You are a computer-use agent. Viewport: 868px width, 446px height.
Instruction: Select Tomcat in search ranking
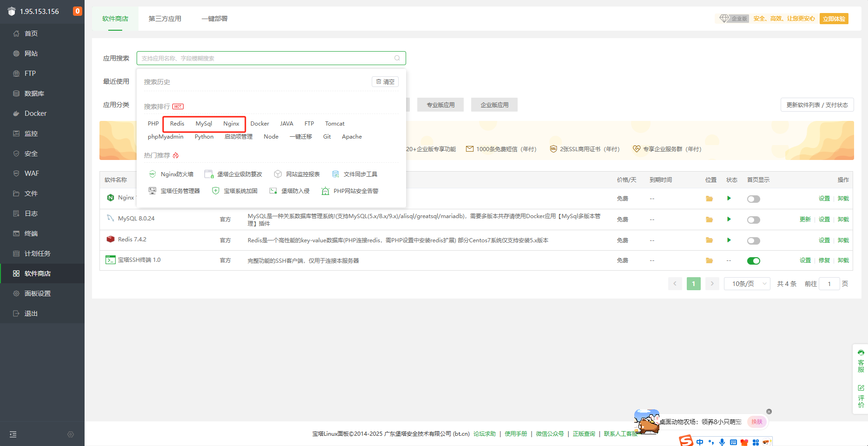click(335, 124)
